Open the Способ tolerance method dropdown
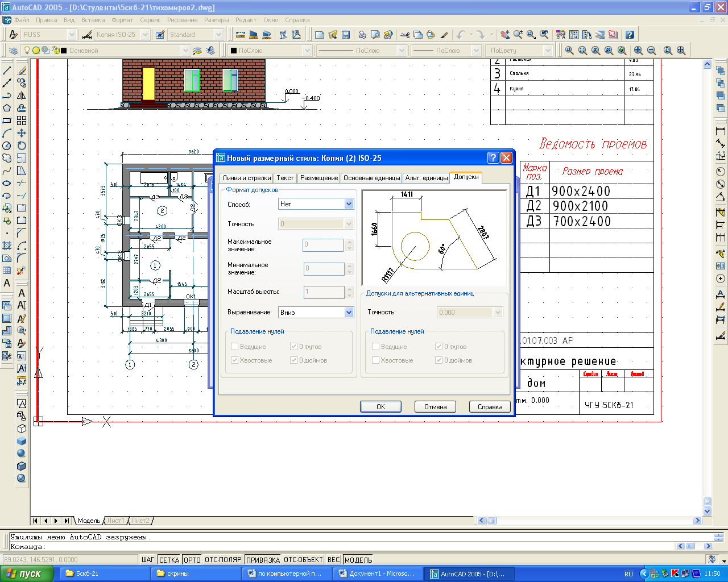Viewport: 728px width, 582px height. point(349,204)
